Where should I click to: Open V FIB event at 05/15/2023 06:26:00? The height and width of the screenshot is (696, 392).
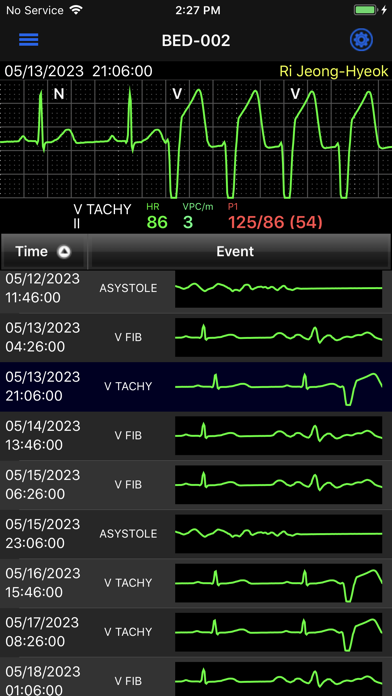pos(196,485)
